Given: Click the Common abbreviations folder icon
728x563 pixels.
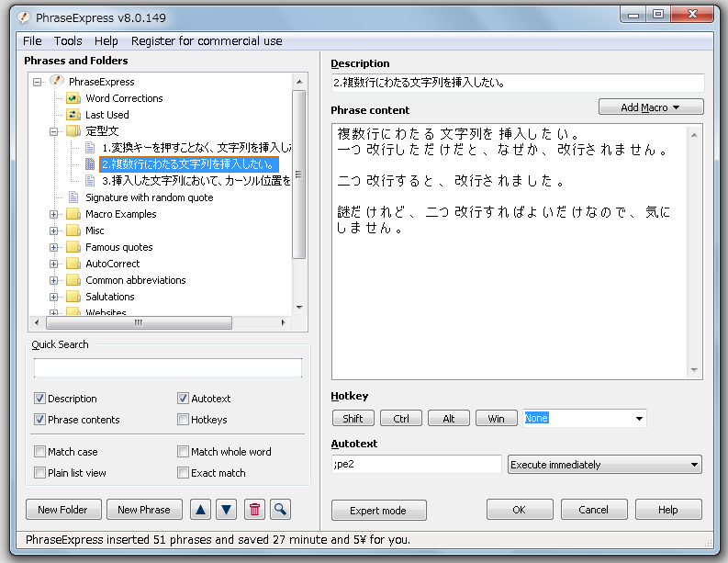Looking at the screenshot, I should 73,279.
